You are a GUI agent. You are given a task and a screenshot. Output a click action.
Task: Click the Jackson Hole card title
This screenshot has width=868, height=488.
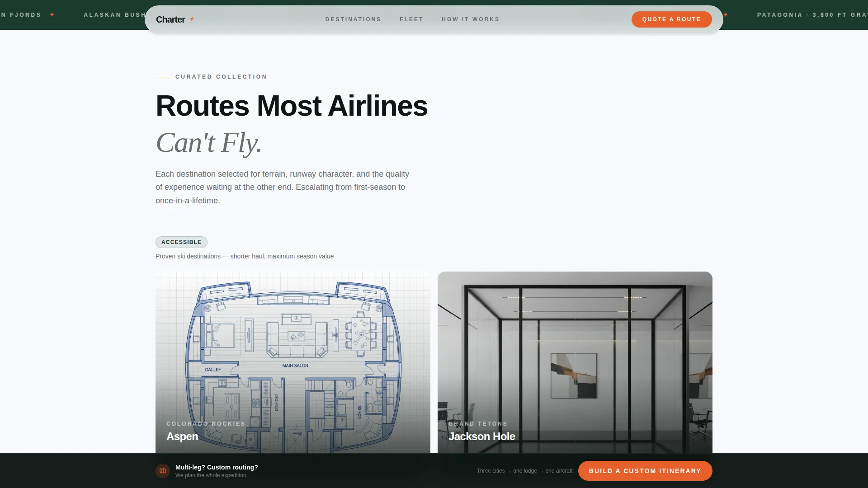(x=481, y=436)
